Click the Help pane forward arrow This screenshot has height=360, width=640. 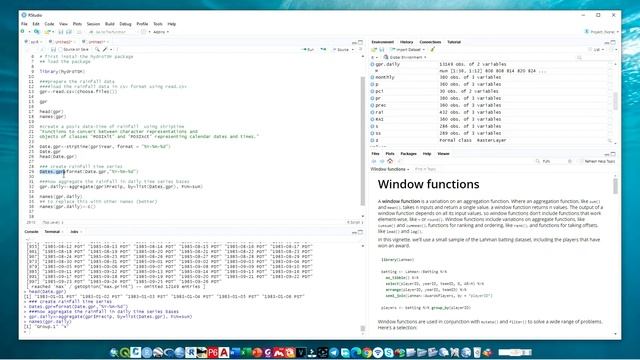382,161
